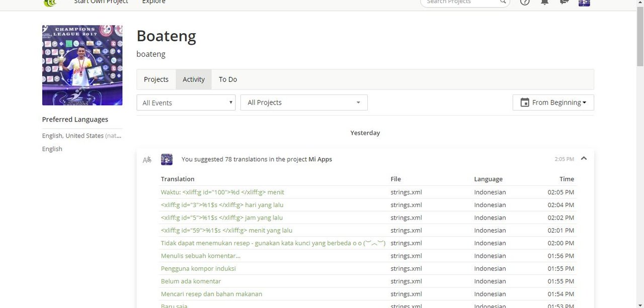The height and width of the screenshot is (308, 644).
Task: Open translation 'Waktu: ... menit'
Action: pyautogui.click(x=222, y=192)
